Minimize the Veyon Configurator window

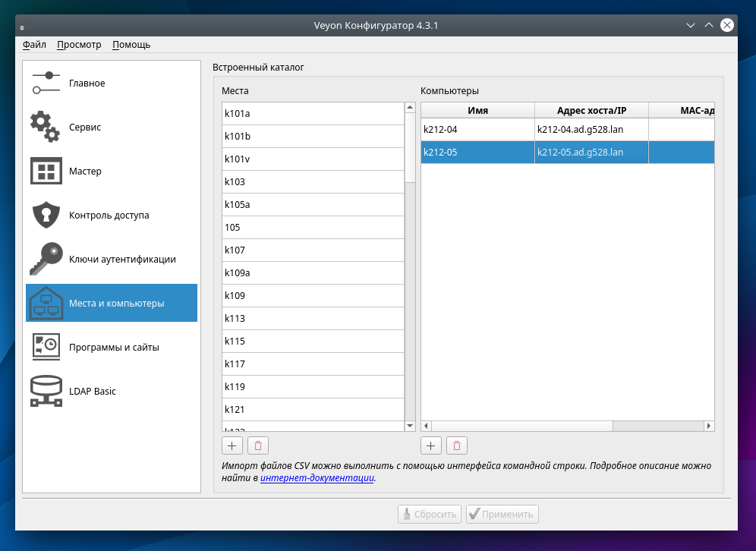tap(691, 25)
